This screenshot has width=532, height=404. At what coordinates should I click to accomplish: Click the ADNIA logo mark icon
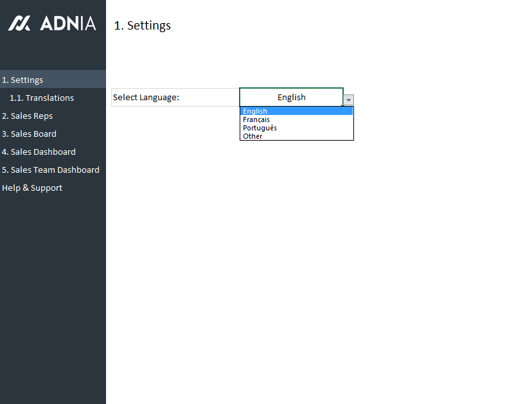(19, 24)
